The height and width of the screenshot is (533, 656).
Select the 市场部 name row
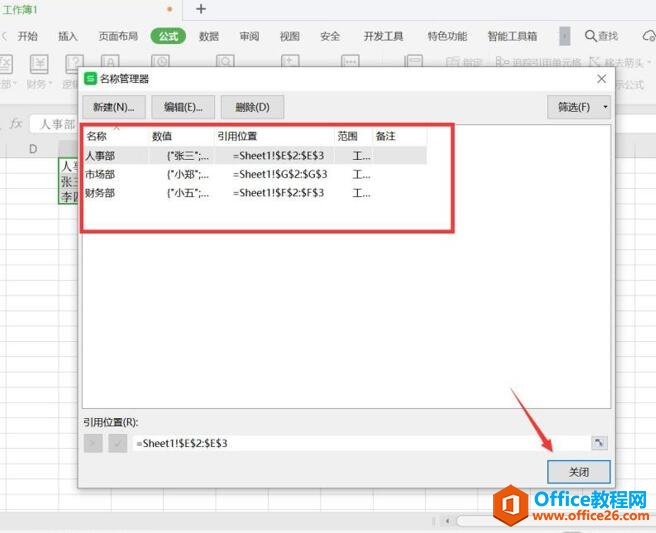255,174
